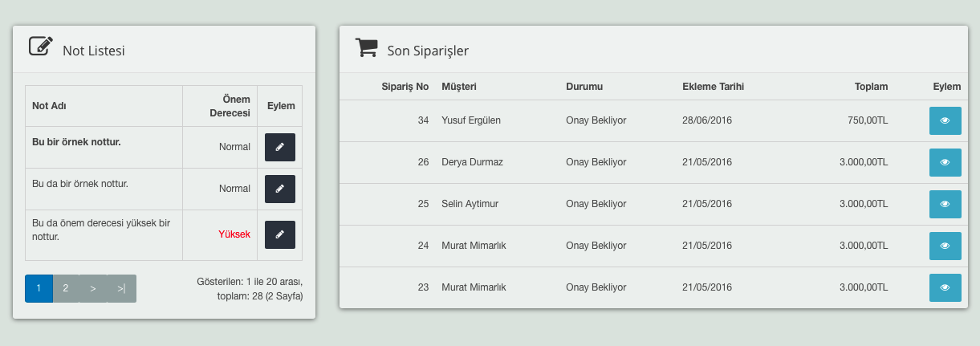Image resolution: width=980 pixels, height=346 pixels.
Task: Click the Son Siparişler cart icon
Action: click(366, 48)
